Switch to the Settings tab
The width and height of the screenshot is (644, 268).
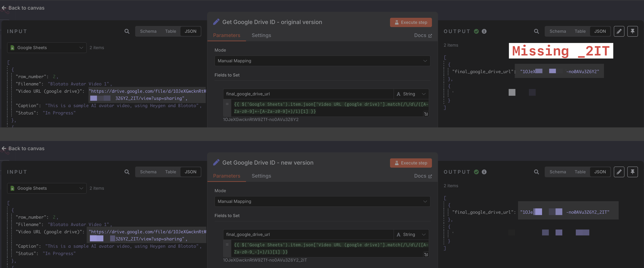click(261, 35)
